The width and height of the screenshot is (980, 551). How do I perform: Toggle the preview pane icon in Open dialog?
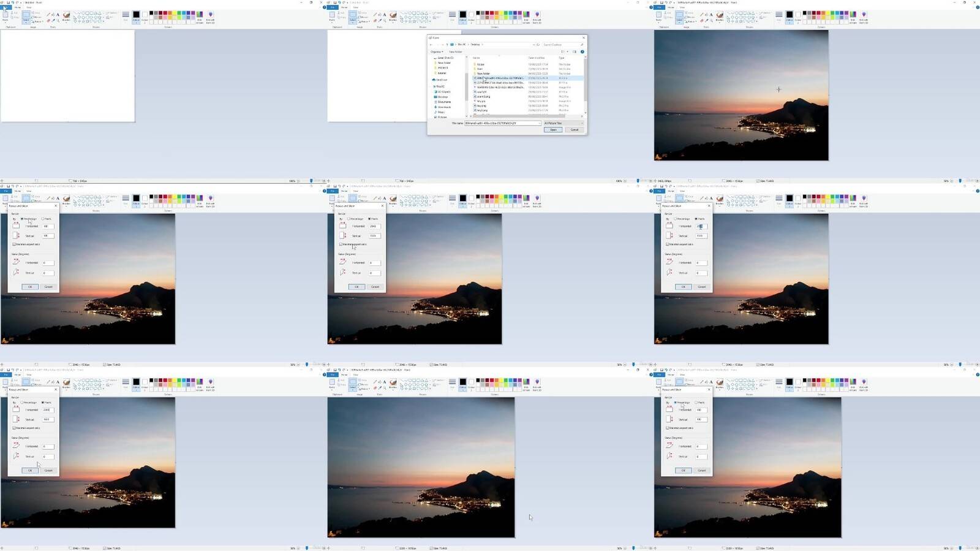point(575,51)
